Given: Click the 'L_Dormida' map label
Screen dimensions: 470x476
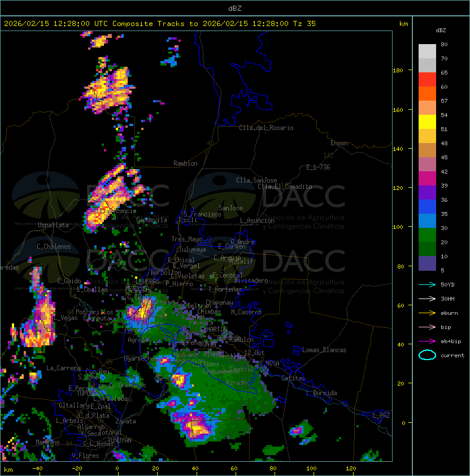Looking at the screenshot, I should pos(321,393).
